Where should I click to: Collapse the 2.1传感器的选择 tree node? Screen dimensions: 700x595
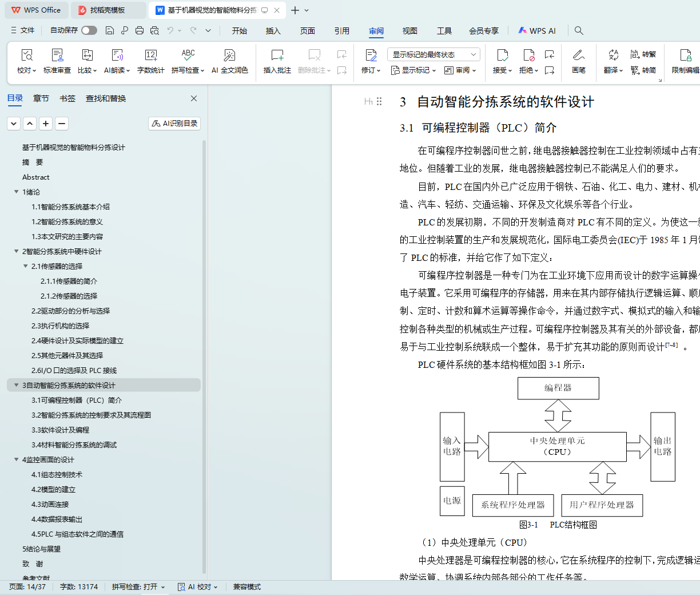(26, 266)
